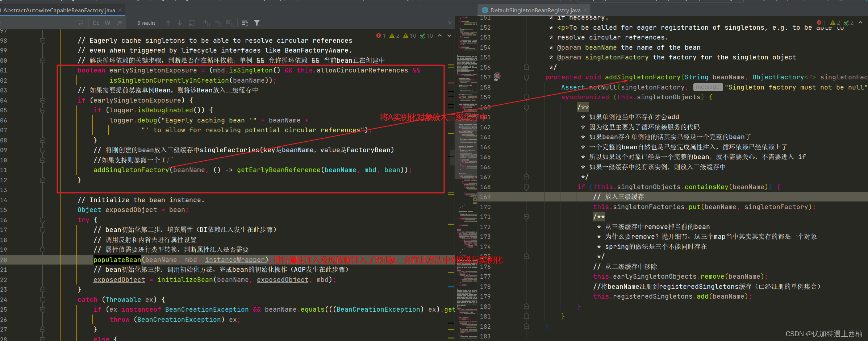The height and width of the screenshot is (341, 868).
Task: Click line number 169 in right editor
Action: [485, 197]
